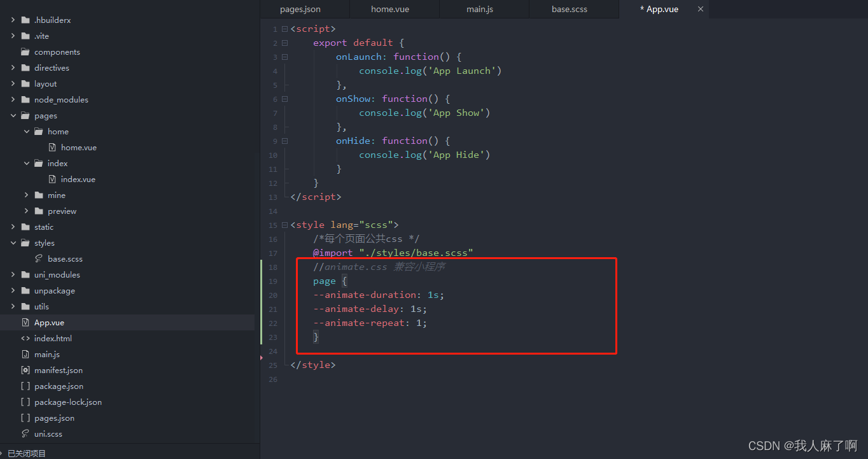The width and height of the screenshot is (868, 459).
Task: Fold the script block on line 1
Action: pos(284,29)
